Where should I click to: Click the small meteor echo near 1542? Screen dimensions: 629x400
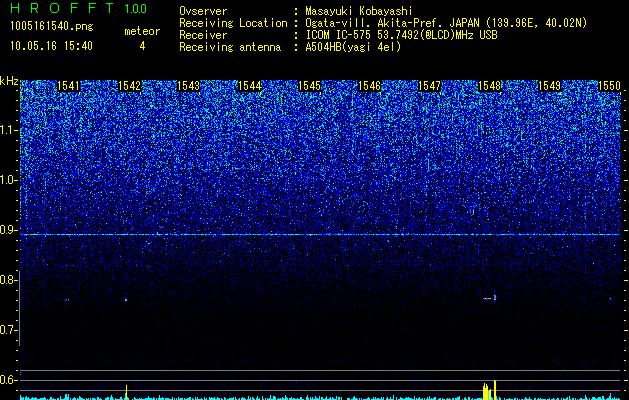pyautogui.click(x=126, y=299)
